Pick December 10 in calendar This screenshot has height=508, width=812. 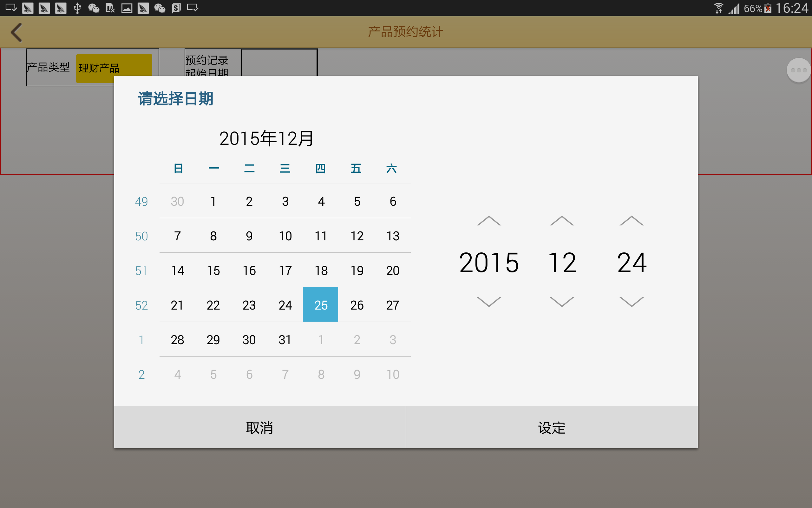(x=285, y=236)
